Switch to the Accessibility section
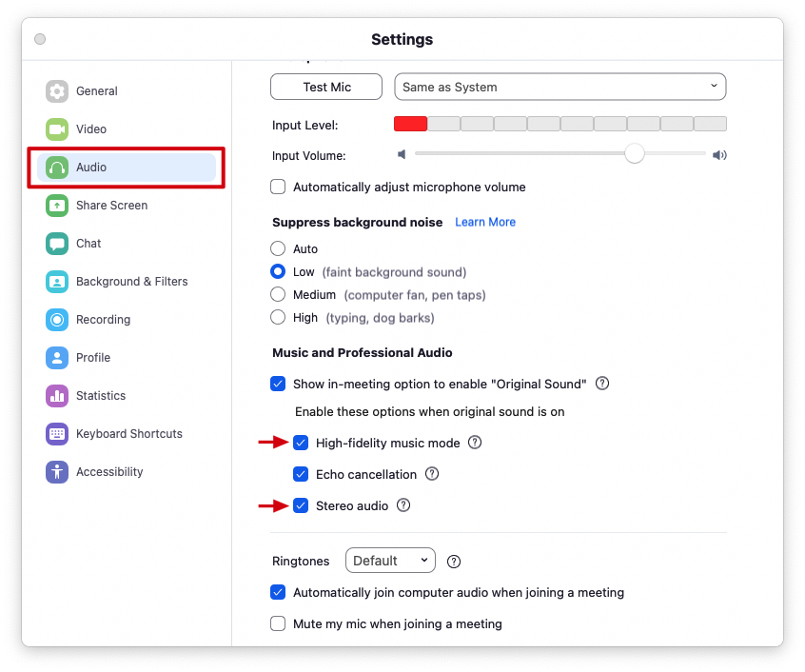Viewport: 805px width, 672px height. [x=109, y=472]
